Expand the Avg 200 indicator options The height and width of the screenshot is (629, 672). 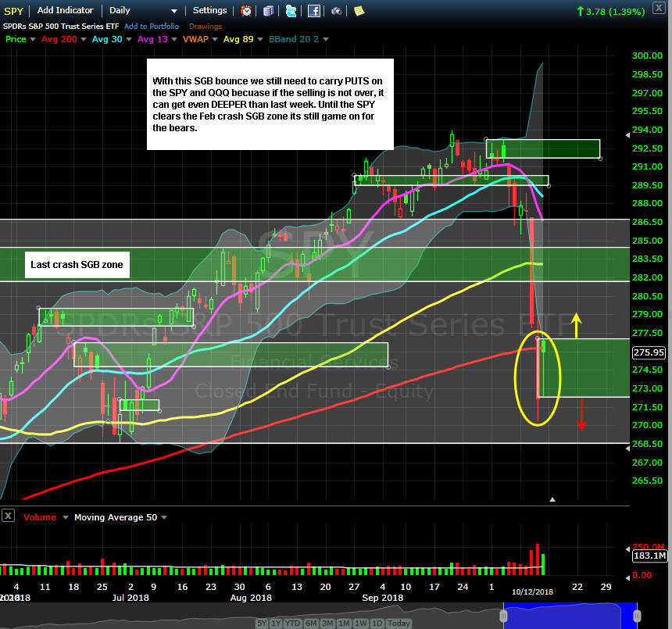[x=84, y=39]
